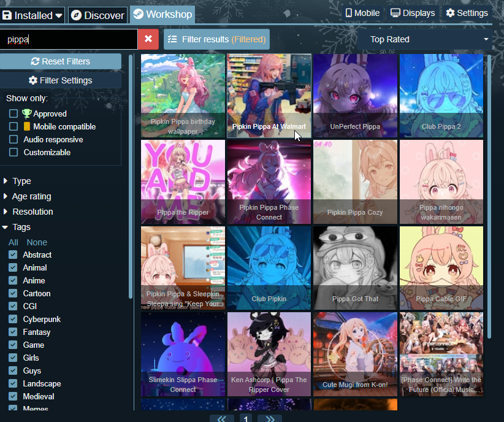Select None tags link

tap(37, 242)
